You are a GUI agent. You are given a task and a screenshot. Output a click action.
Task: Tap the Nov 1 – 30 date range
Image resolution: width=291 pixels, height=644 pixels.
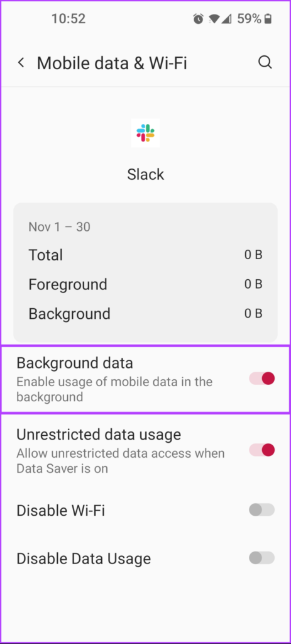tap(60, 226)
